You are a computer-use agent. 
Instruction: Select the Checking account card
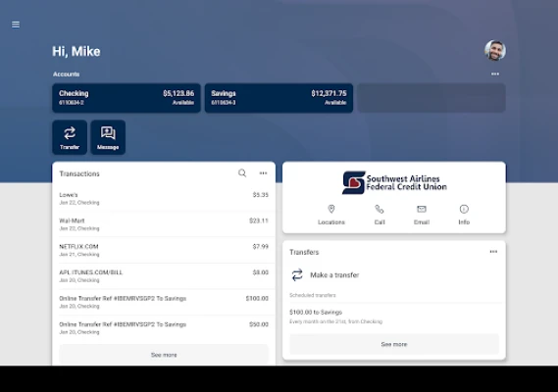(127, 98)
